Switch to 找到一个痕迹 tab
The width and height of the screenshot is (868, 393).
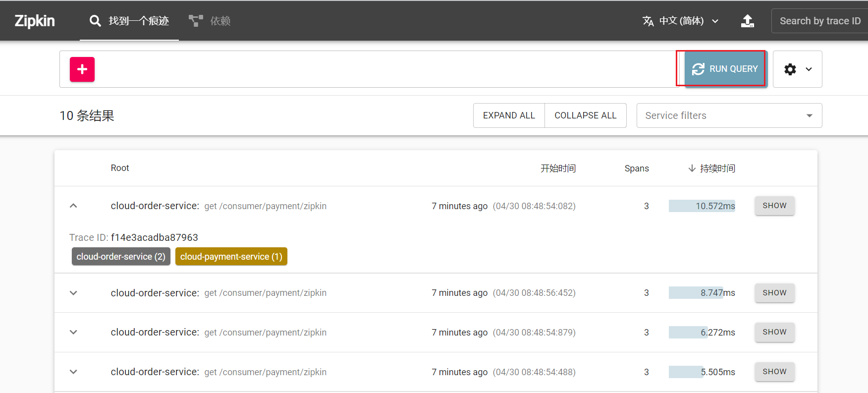(x=129, y=21)
